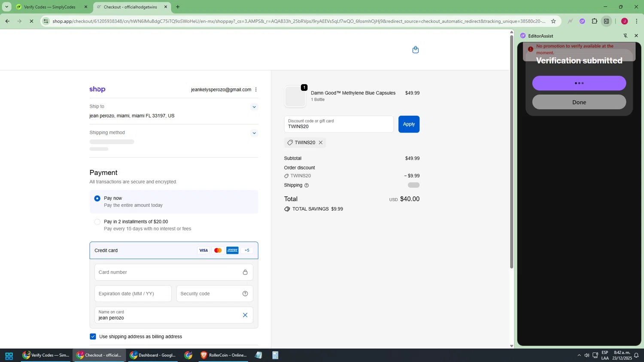Open Verify Codes taskbar window
This screenshot has width=644, height=362.
tap(46, 355)
